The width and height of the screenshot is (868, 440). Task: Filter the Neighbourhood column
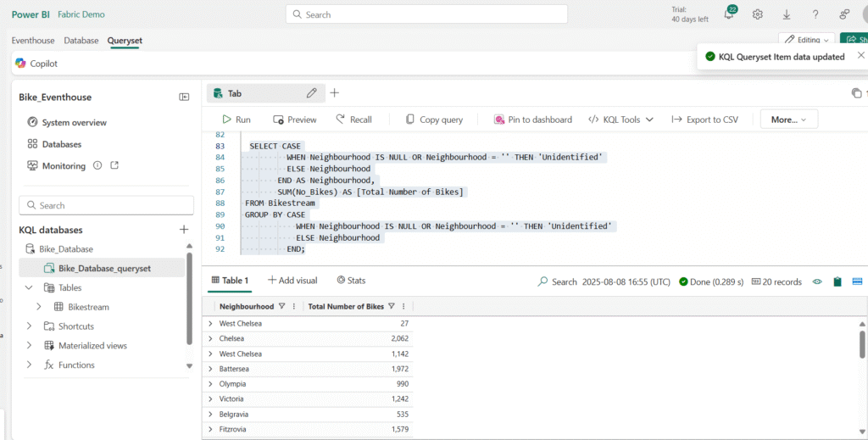point(281,306)
